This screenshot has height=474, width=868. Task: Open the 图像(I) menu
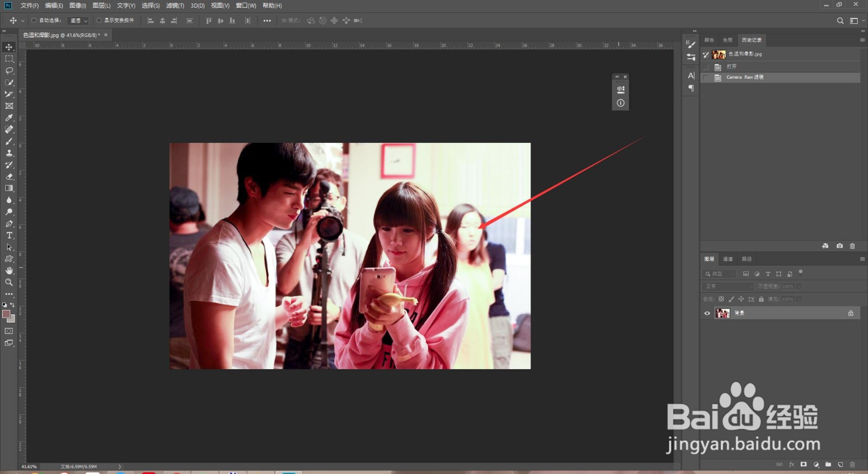pyautogui.click(x=78, y=5)
